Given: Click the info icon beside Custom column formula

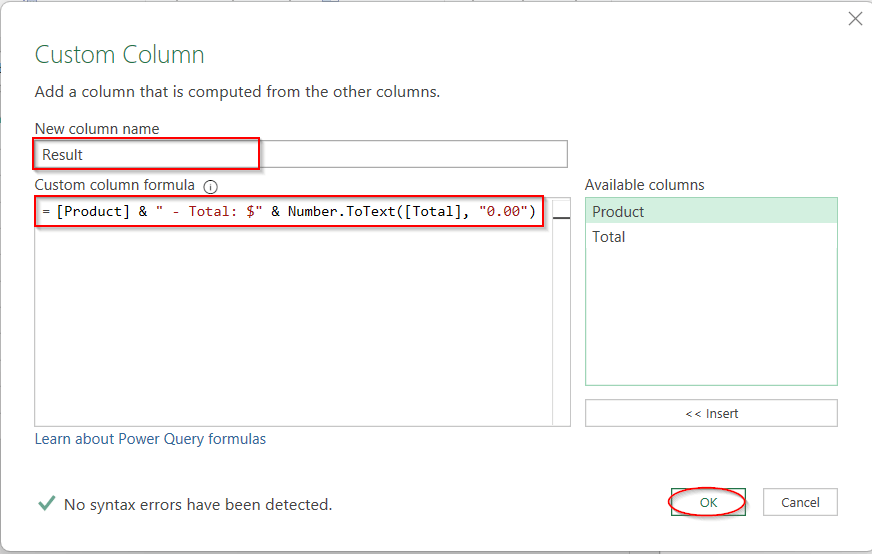Looking at the screenshot, I should [210, 186].
